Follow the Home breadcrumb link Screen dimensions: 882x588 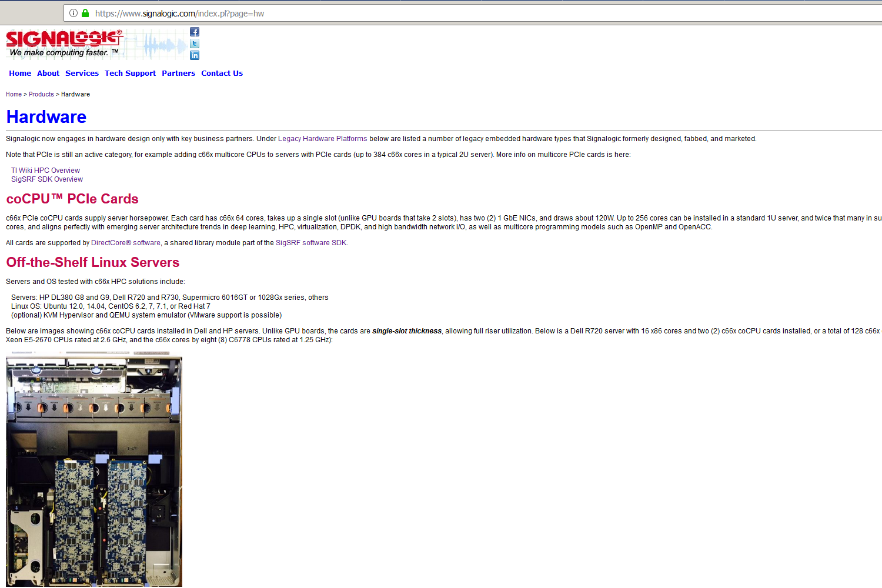(x=14, y=94)
